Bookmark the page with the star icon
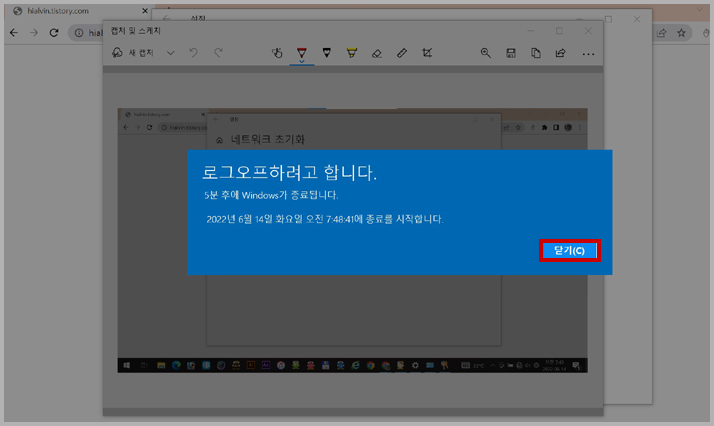The image size is (714, 426). [x=681, y=33]
